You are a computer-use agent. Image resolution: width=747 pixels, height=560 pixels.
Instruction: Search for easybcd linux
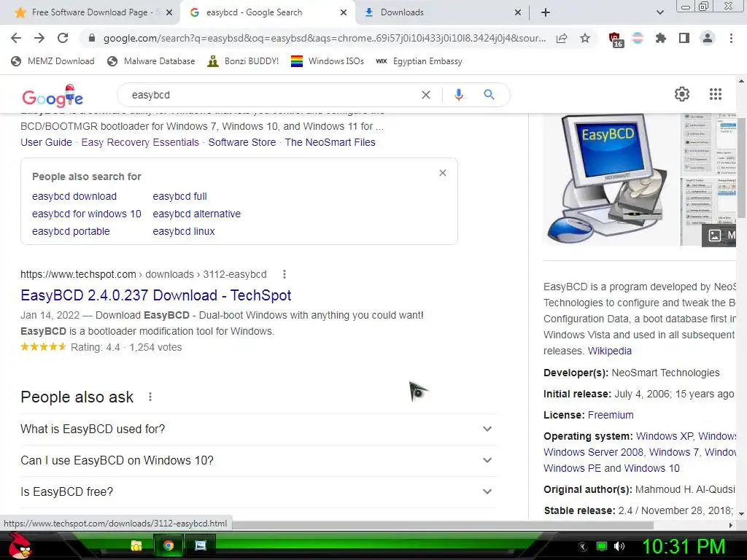pos(184,231)
